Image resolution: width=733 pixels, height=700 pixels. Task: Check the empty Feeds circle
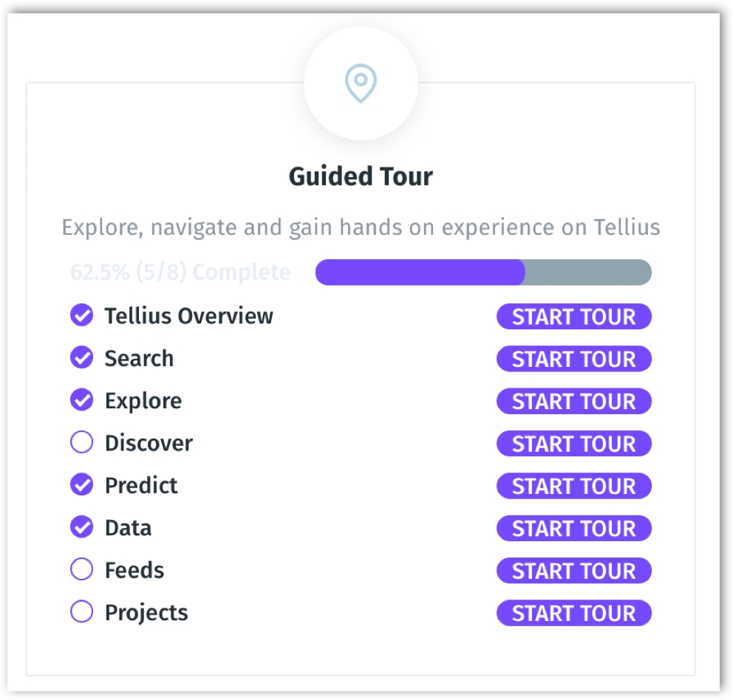pyautogui.click(x=81, y=569)
